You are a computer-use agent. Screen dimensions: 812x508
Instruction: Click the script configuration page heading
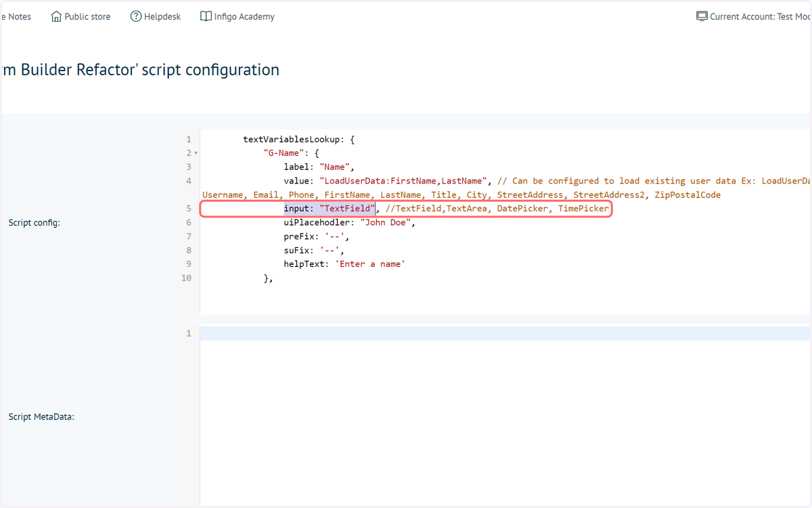(x=141, y=70)
